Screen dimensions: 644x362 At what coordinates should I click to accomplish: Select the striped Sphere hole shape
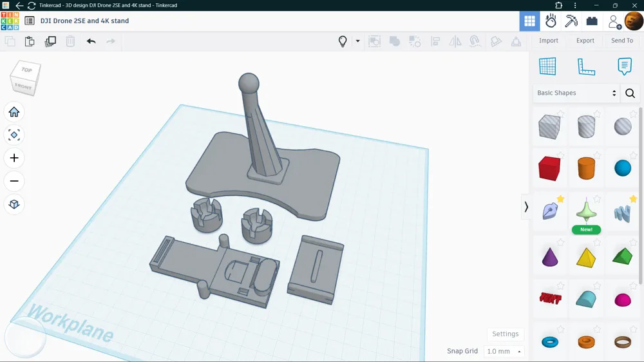(x=623, y=126)
